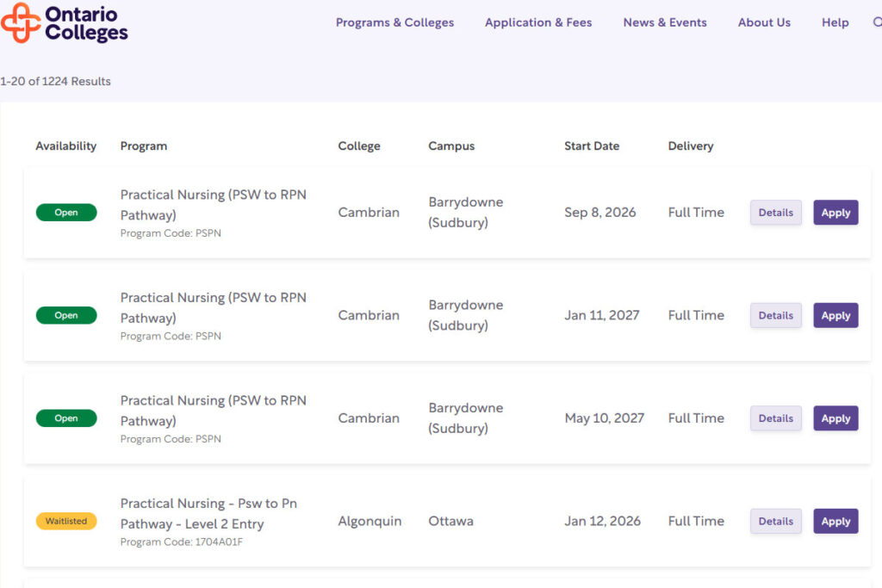
Task: Open the Programs & Colleges menu
Action: coord(394,22)
